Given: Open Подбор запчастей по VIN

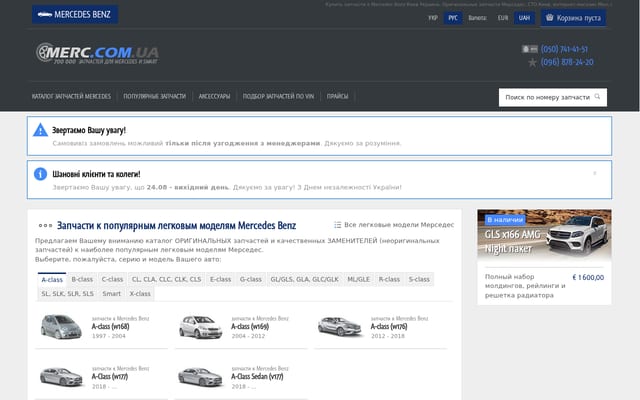Looking at the screenshot, I should point(278,96).
